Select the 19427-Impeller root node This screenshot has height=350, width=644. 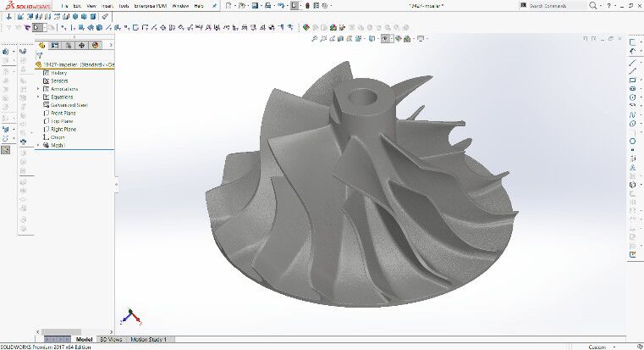75,64
